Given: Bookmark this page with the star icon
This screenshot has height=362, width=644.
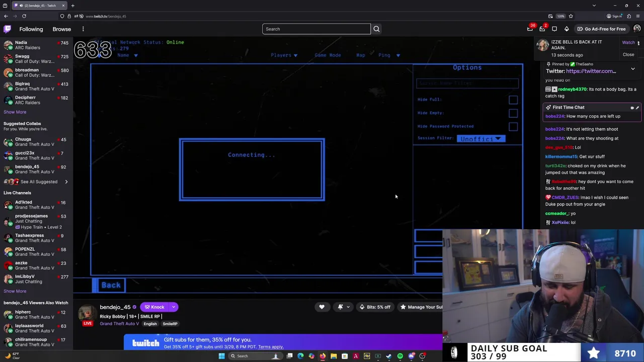Looking at the screenshot, I should [x=571, y=16].
